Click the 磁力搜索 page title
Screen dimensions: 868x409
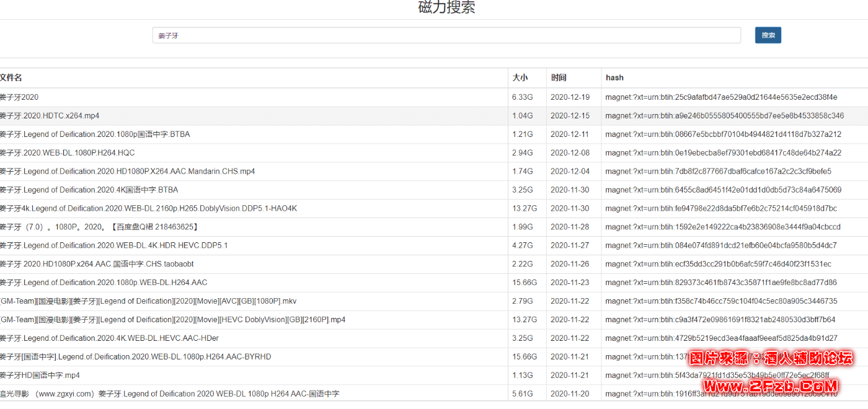(446, 7)
